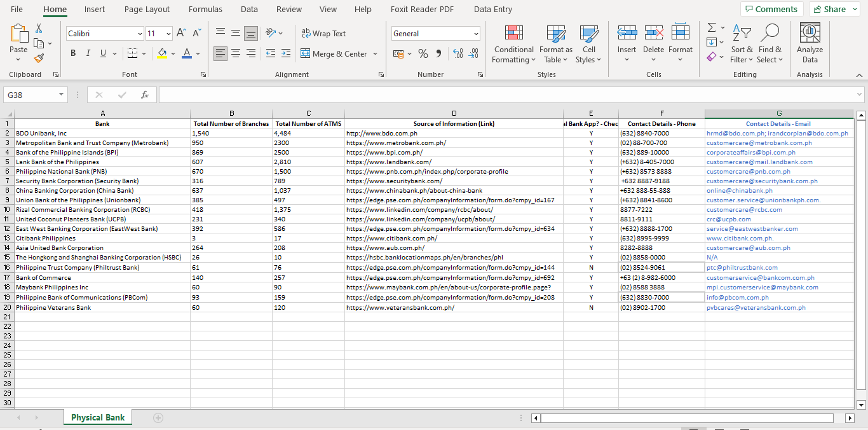Apply yellow Fill Color
Viewport: 868px width, 430px height.
pos(162,53)
